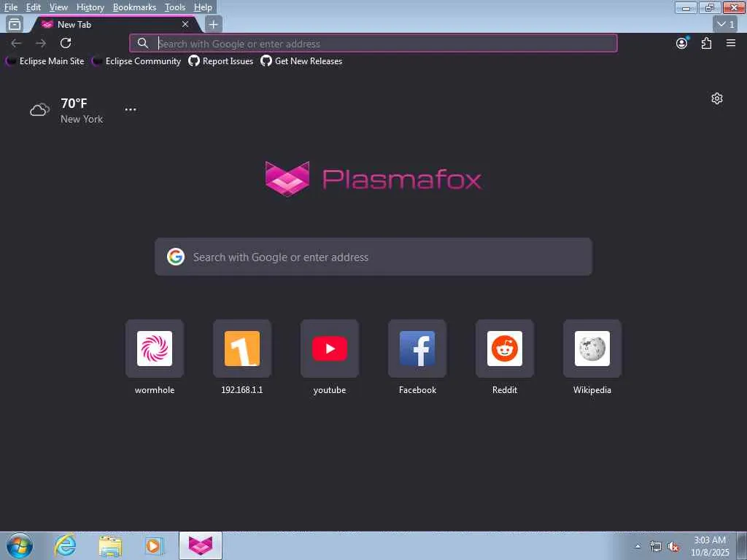Open the extensions puzzle icon

click(706, 43)
